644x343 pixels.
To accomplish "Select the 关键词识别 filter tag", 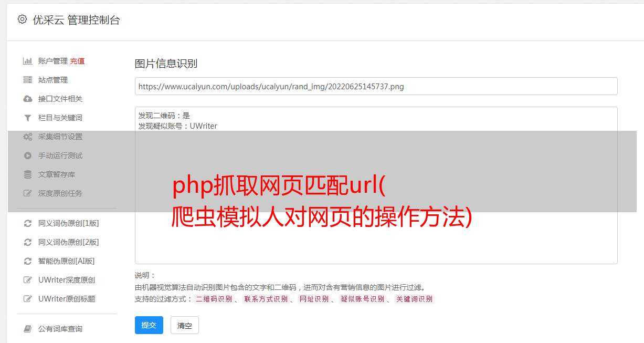I will coord(415,299).
